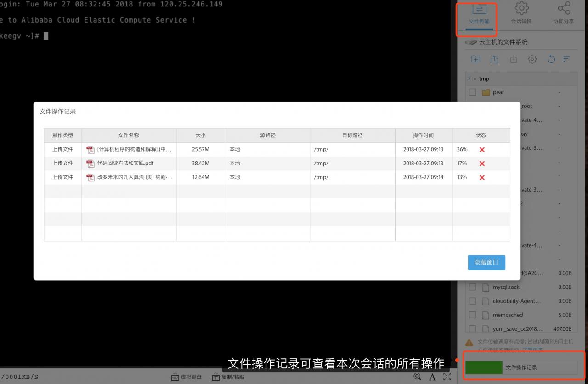Viewport: 588px width, 384px height.
Task: Click the 复制/粘贴 copy paste tool
Action: pos(228,377)
